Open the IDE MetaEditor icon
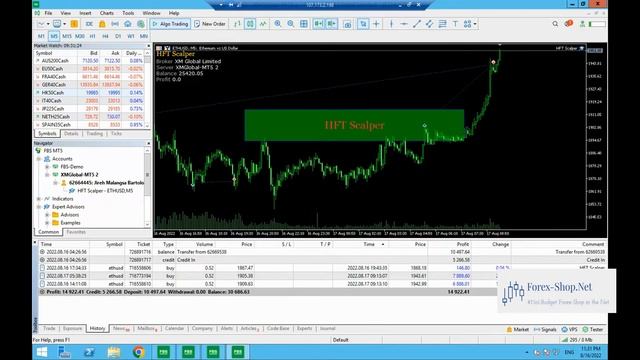Screen dimensions: 640x360 click(89, 24)
